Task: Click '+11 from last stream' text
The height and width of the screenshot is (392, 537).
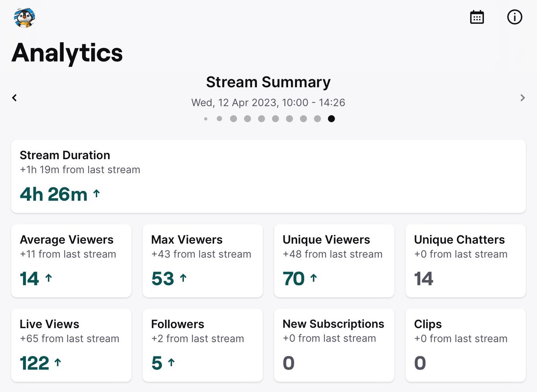Action: [x=68, y=254]
